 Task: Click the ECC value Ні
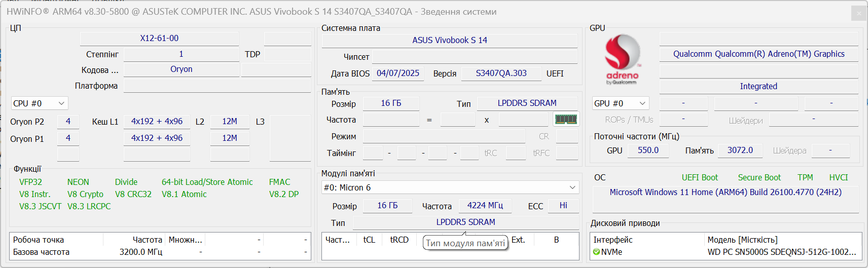tap(563, 206)
